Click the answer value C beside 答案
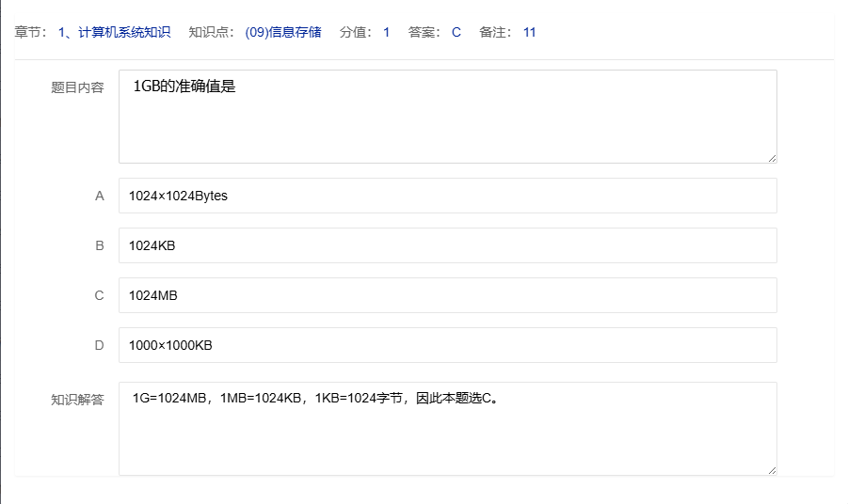 [x=456, y=32]
